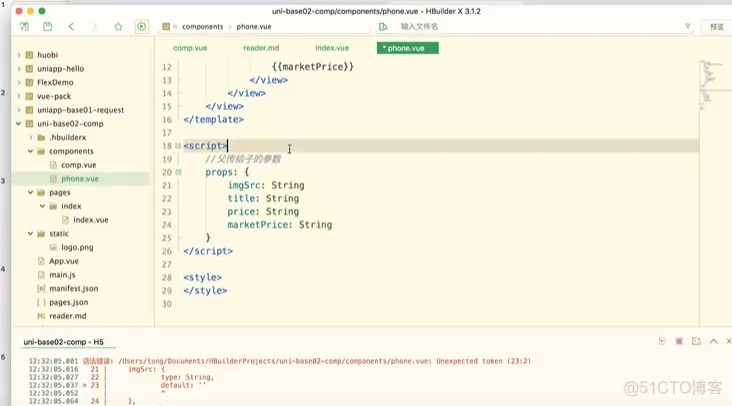Viewport: 732px width, 406px height.
Task: Click the file search icon
Action: (383, 27)
